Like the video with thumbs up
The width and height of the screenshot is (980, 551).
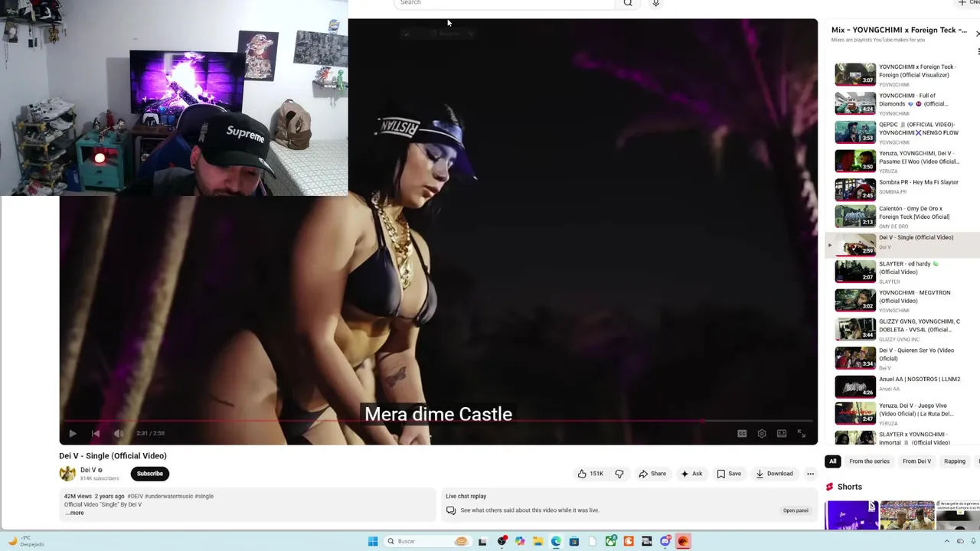pyautogui.click(x=590, y=474)
